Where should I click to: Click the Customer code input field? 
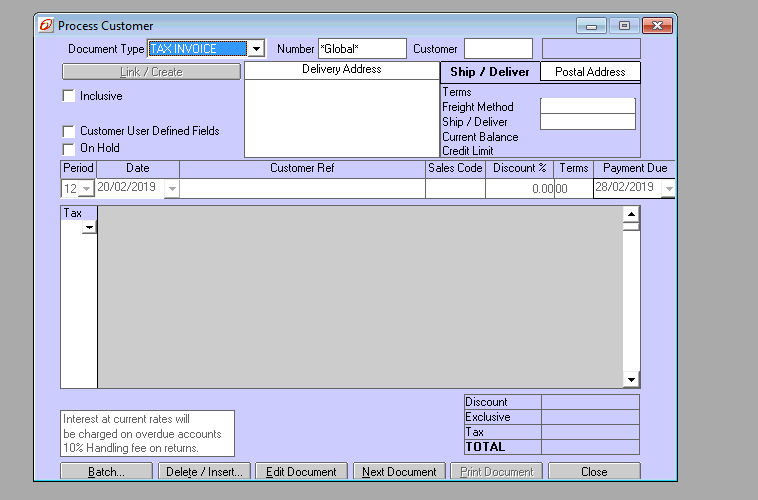pyautogui.click(x=498, y=49)
